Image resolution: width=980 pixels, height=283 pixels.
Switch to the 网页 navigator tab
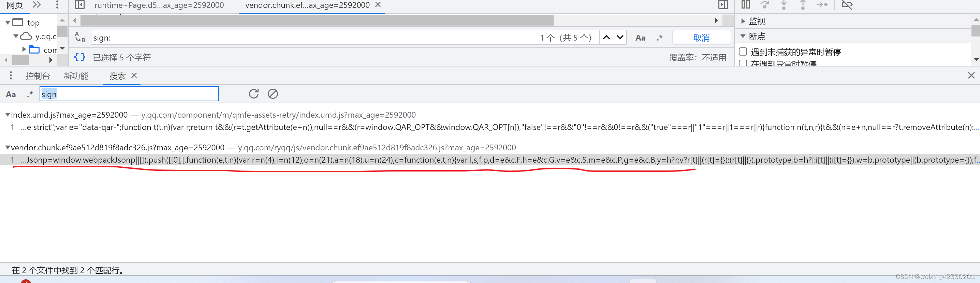15,5
